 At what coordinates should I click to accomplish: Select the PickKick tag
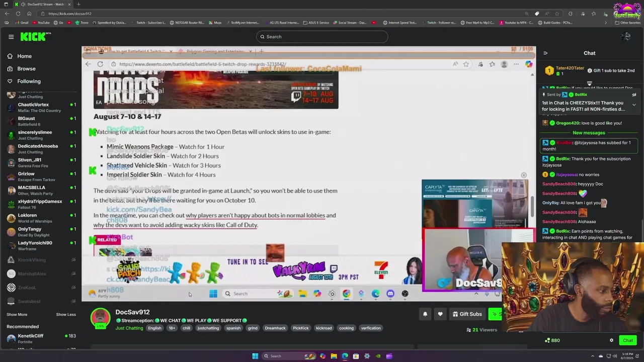pyautogui.click(x=301, y=328)
